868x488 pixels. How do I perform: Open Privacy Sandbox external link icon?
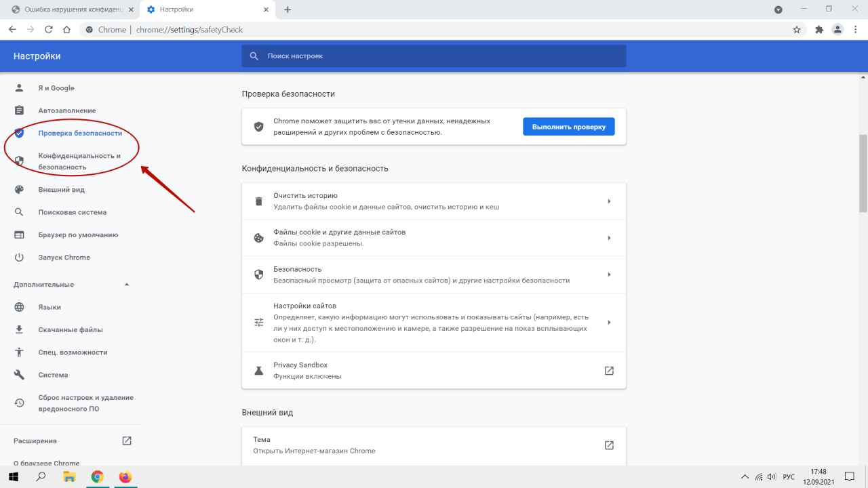pyautogui.click(x=608, y=371)
